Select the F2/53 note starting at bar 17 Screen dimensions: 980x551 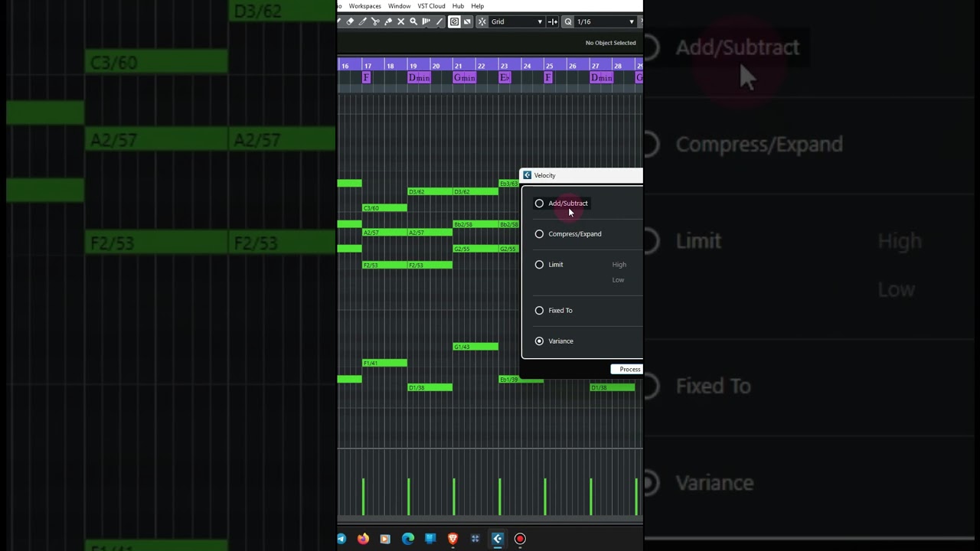[384, 265]
